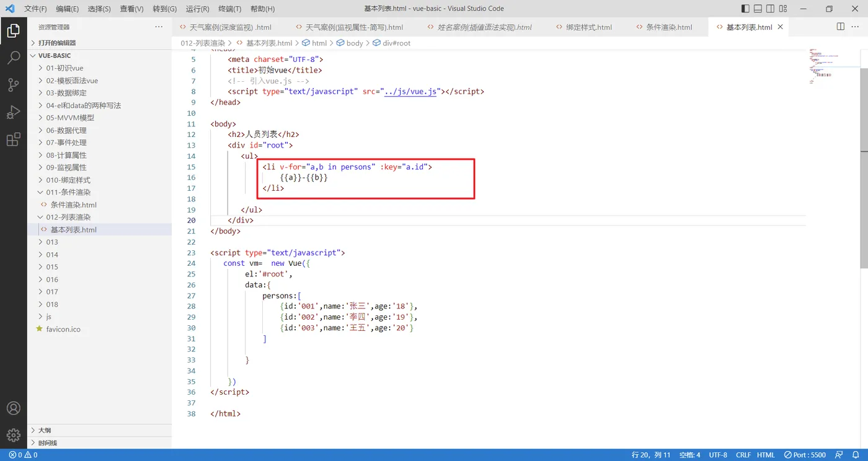Viewport: 868px width, 461px height.
Task: Switch to 天气案例(深度监视) .html tab
Action: [230, 27]
